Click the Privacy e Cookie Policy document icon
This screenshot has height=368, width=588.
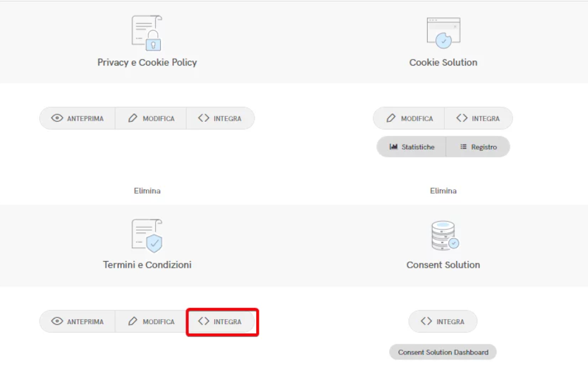(147, 33)
